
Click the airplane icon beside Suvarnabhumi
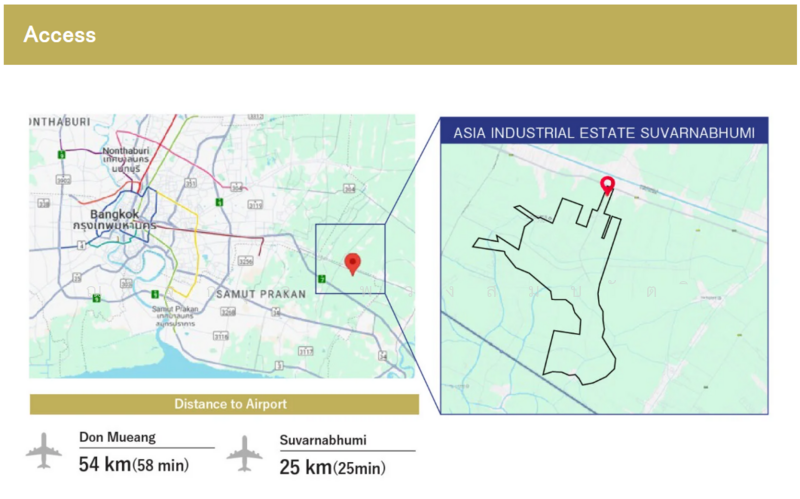click(244, 453)
